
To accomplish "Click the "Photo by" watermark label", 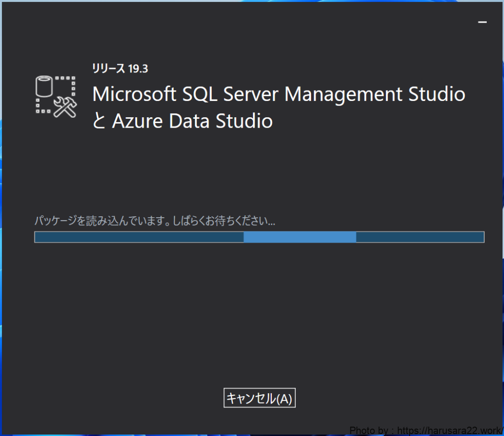I will coord(369,430).
